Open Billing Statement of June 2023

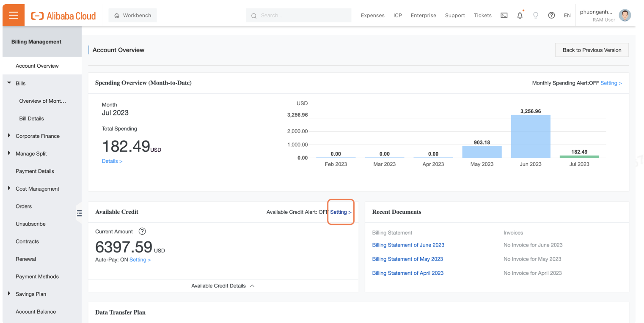pos(408,245)
